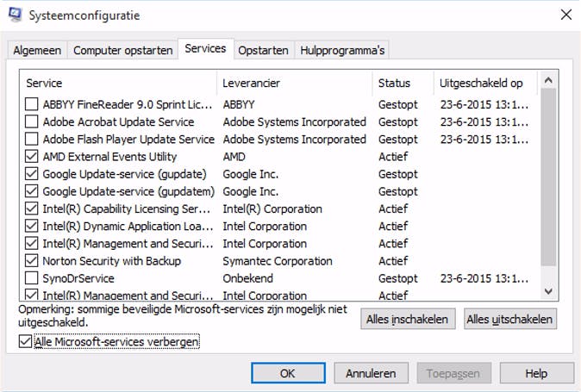Check the Adobe Acrobat Update Service box
Screen dimensions: 581x392
[32, 121]
